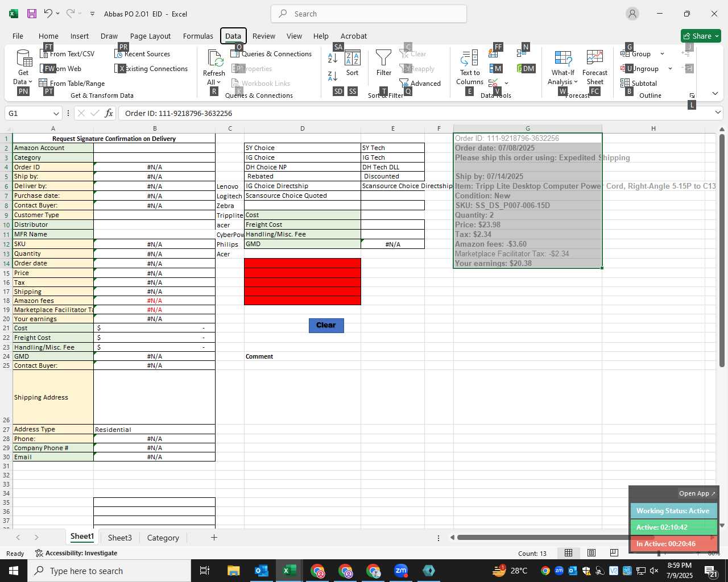Open From Text/CSV import
This screenshot has width=728, height=582.
67,54
